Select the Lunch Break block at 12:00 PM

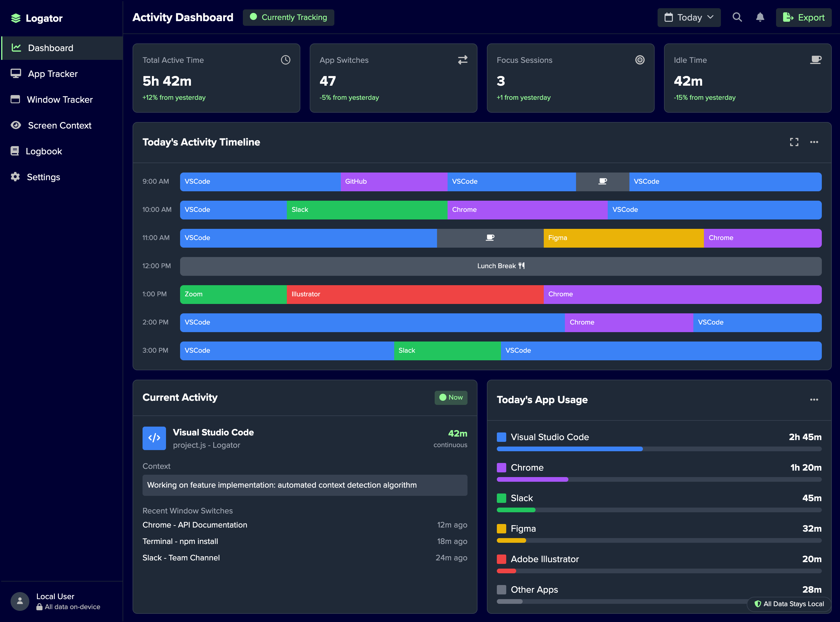(x=501, y=266)
